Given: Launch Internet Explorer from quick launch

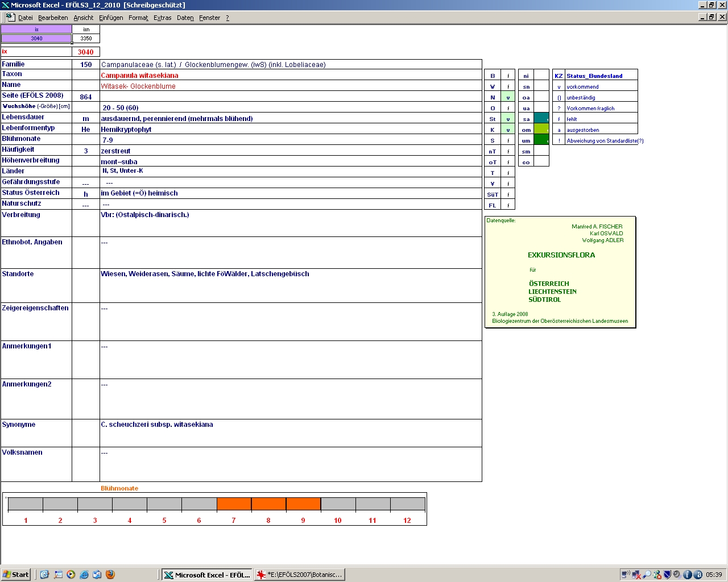Looking at the screenshot, I should (84, 575).
